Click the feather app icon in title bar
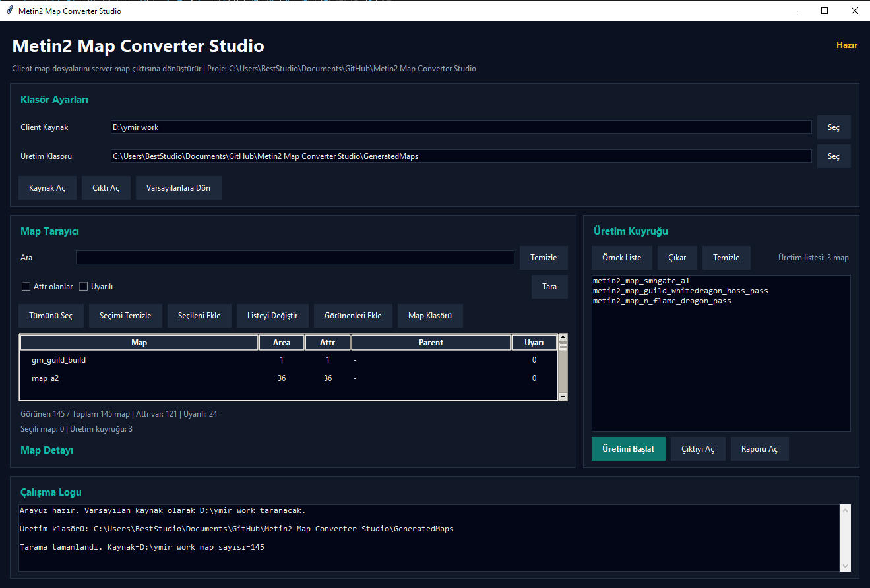870x588 pixels. coord(9,11)
